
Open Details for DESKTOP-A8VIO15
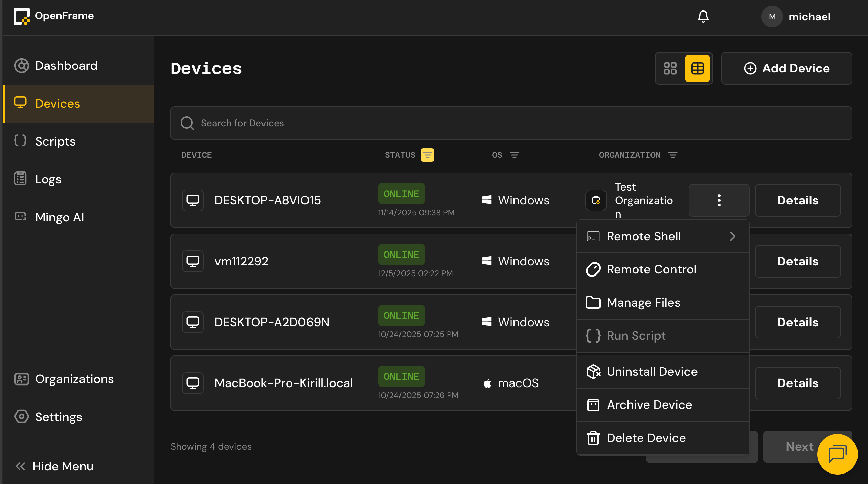tap(798, 200)
